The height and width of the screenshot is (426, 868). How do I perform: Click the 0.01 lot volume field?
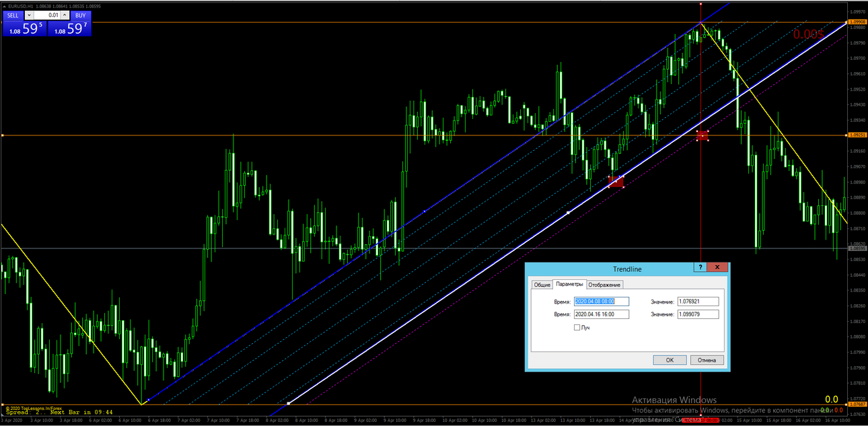coord(46,15)
